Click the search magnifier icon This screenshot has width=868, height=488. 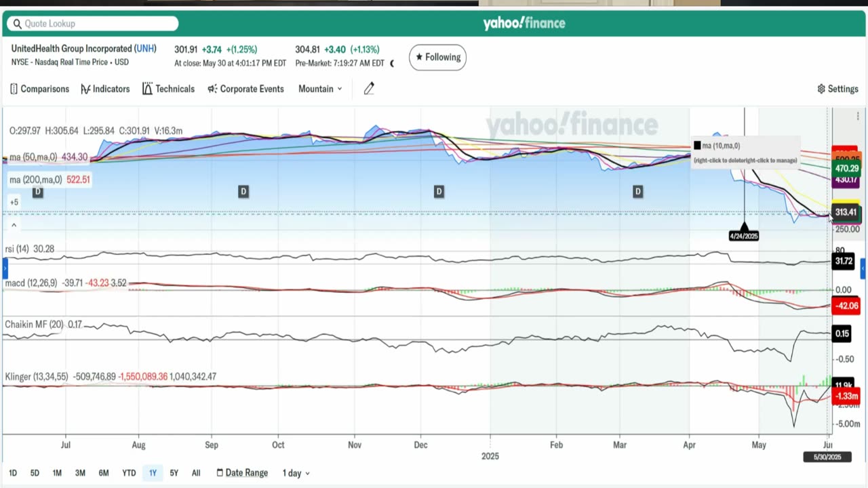[18, 24]
